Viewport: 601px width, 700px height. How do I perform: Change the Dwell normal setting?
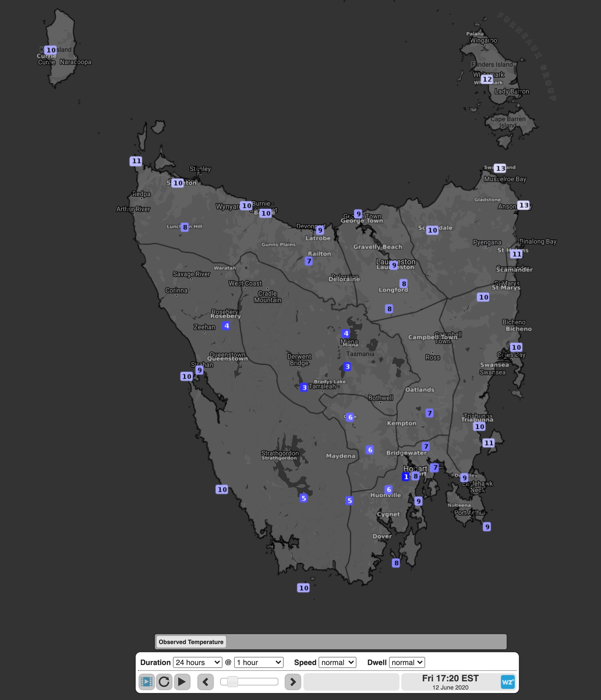pyautogui.click(x=407, y=662)
